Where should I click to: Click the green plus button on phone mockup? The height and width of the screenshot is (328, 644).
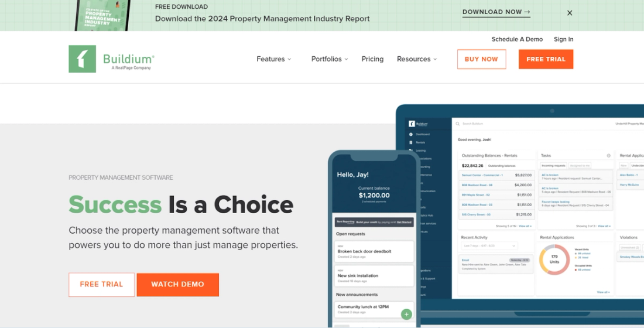click(406, 314)
